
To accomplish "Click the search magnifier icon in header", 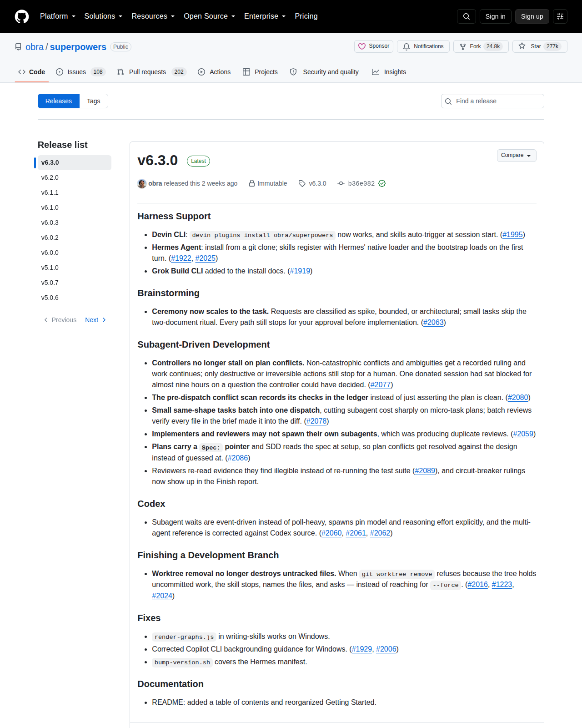I will pyautogui.click(x=467, y=16).
